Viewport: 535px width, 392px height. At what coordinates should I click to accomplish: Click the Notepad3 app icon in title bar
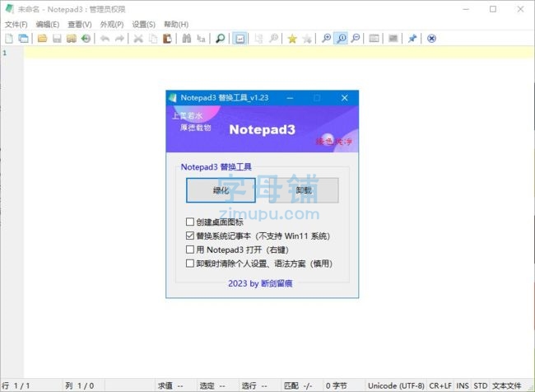pyautogui.click(x=10, y=9)
